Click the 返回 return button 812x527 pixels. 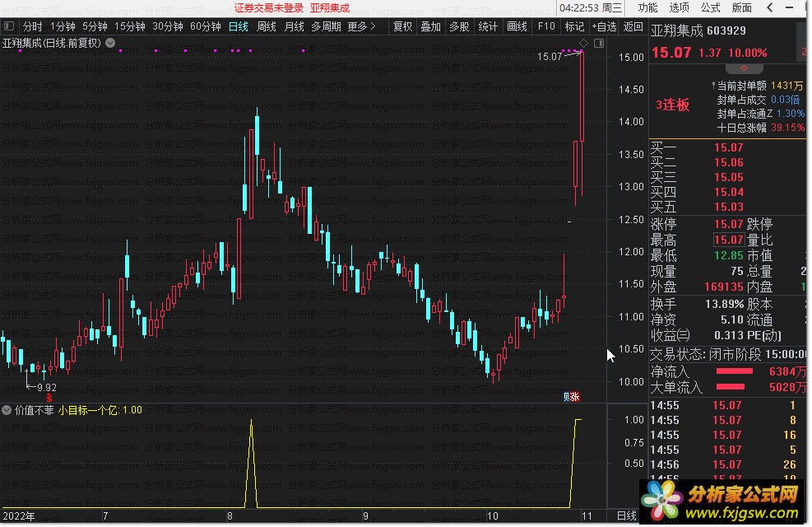[633, 26]
